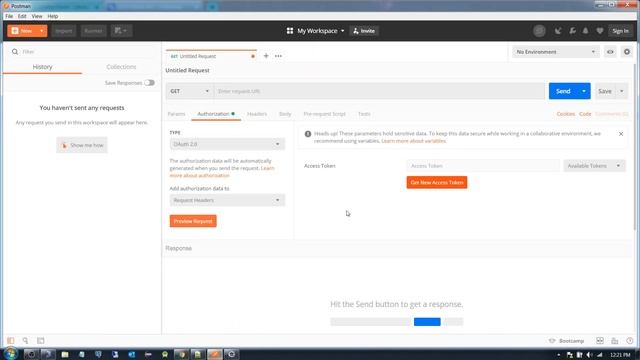Image resolution: width=640 pixels, height=360 pixels.
Task: Toggle the sidebar icon in status bar
Action: [11, 340]
